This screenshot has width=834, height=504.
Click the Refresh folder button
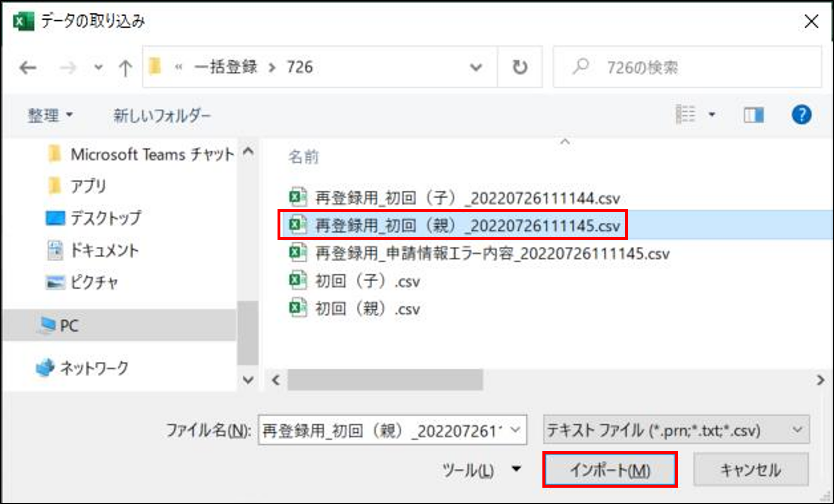tap(520, 67)
